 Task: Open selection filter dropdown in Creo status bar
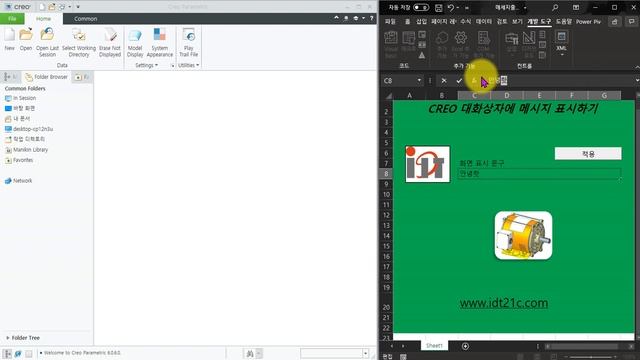pyautogui.click(x=365, y=353)
